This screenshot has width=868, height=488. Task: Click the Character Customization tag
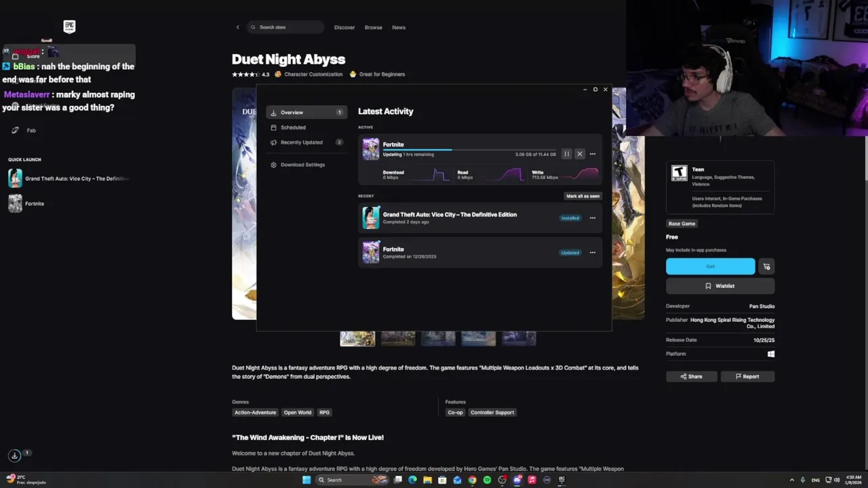tap(309, 74)
